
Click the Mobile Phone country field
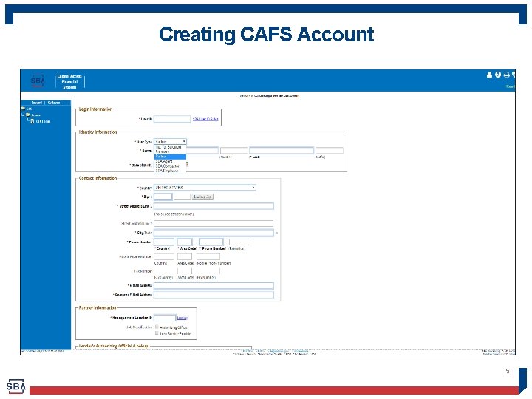(164, 256)
